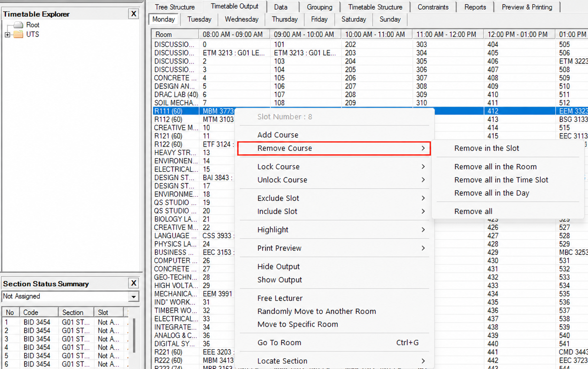Click the scrollbar in Section Status list
Viewport: 588px width, 369px height.
(x=134, y=335)
